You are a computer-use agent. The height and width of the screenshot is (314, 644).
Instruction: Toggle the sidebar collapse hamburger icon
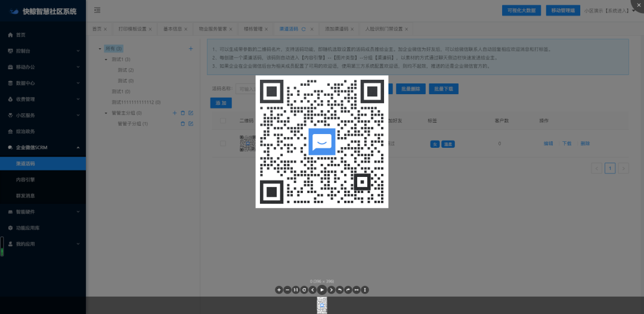coord(97,10)
